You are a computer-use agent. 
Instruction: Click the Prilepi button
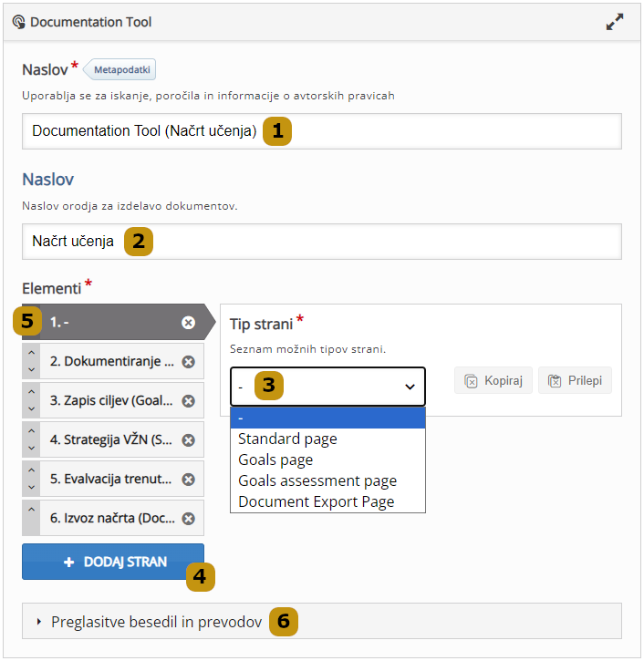tap(576, 381)
